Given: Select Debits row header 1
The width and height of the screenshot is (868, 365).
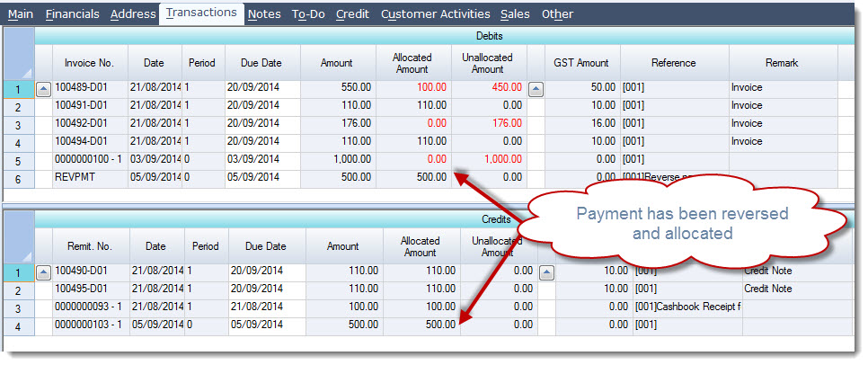Looking at the screenshot, I should click(18, 89).
